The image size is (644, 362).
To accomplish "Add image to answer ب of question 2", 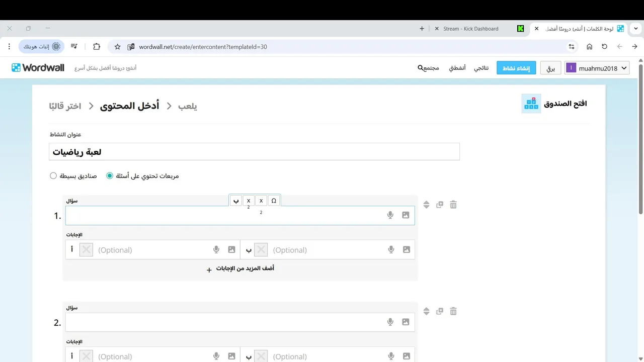I will pyautogui.click(x=407, y=356).
